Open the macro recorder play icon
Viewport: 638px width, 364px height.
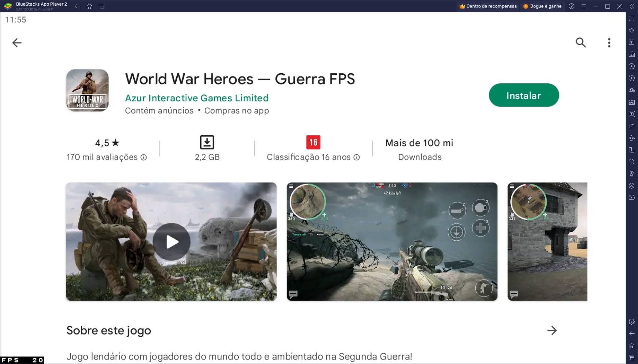click(632, 66)
